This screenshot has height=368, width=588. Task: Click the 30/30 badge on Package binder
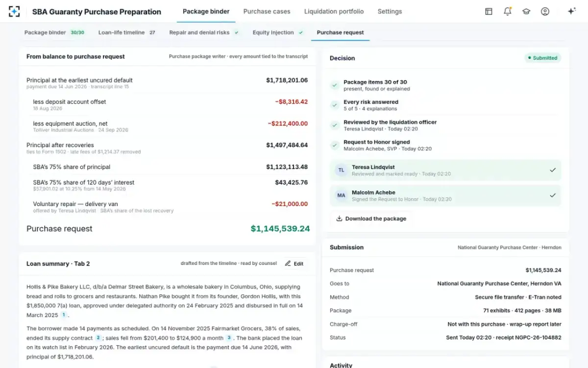(x=77, y=32)
